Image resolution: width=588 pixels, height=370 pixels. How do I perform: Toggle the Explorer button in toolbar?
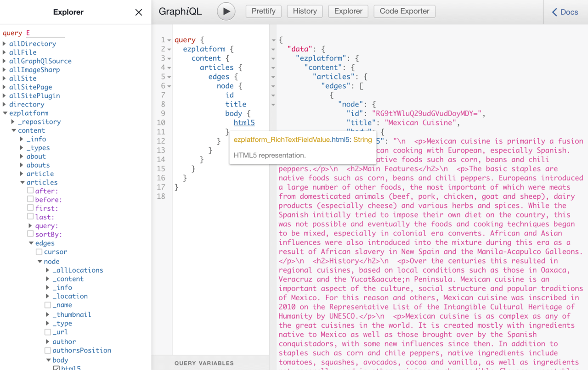coord(348,11)
